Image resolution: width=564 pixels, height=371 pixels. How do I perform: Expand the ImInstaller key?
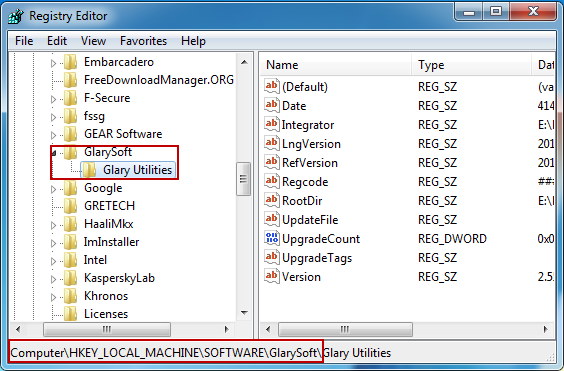54,243
